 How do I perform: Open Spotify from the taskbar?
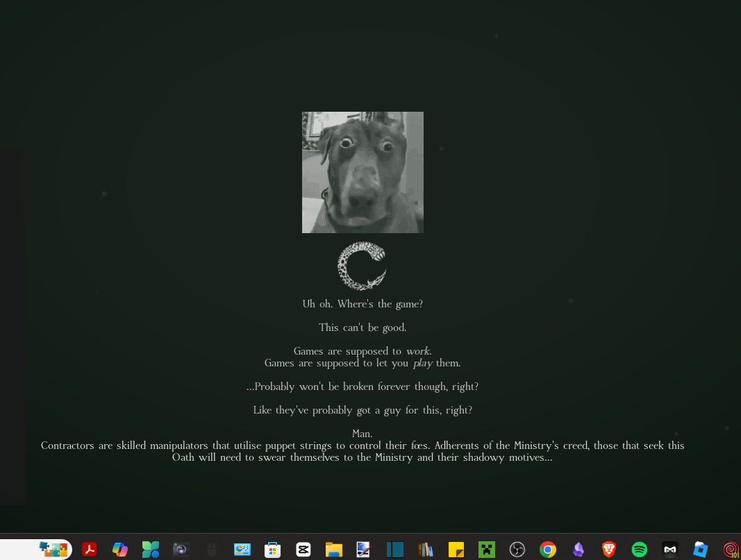(640, 550)
